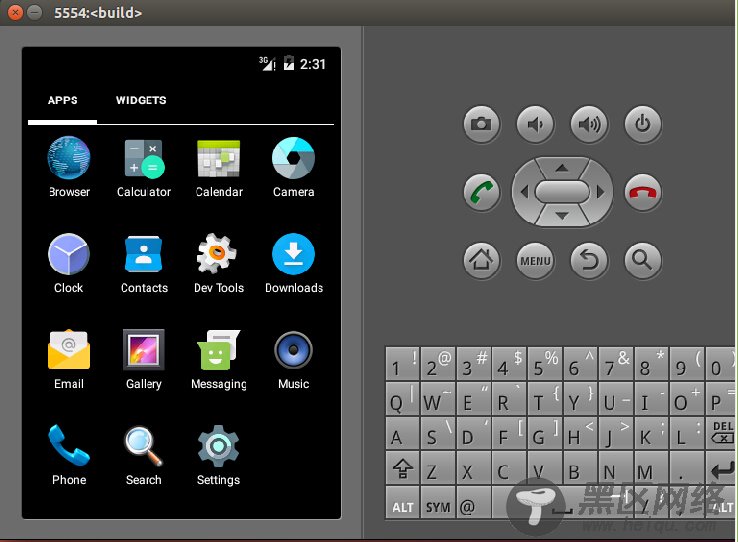
Task: Switch to the WIDGETS tab
Action: pyautogui.click(x=141, y=100)
